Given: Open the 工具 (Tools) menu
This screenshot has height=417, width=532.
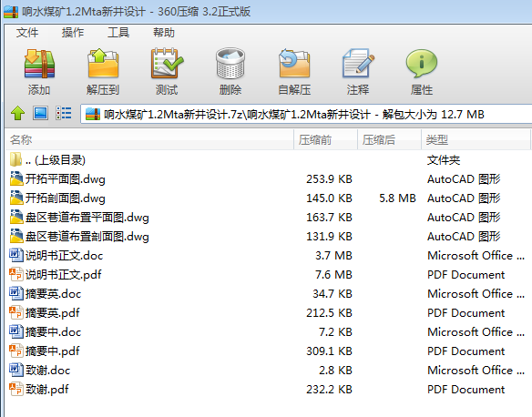Looking at the screenshot, I should [118, 33].
